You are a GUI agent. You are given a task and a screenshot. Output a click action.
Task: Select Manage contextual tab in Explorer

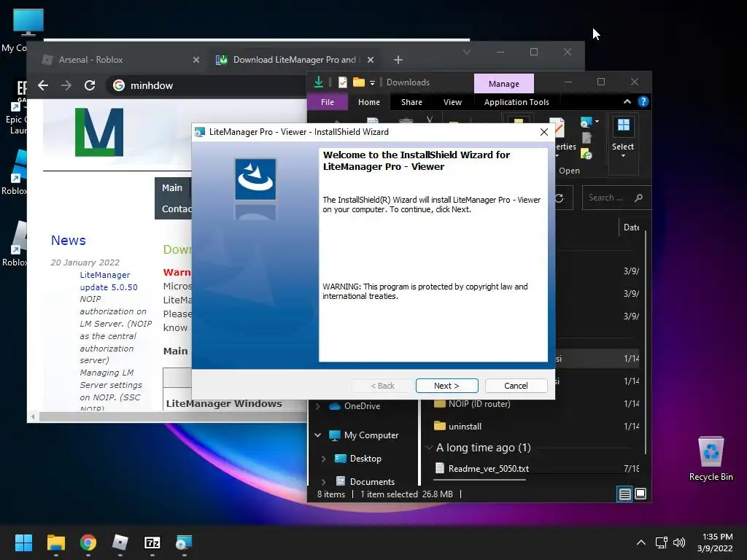[x=503, y=84]
